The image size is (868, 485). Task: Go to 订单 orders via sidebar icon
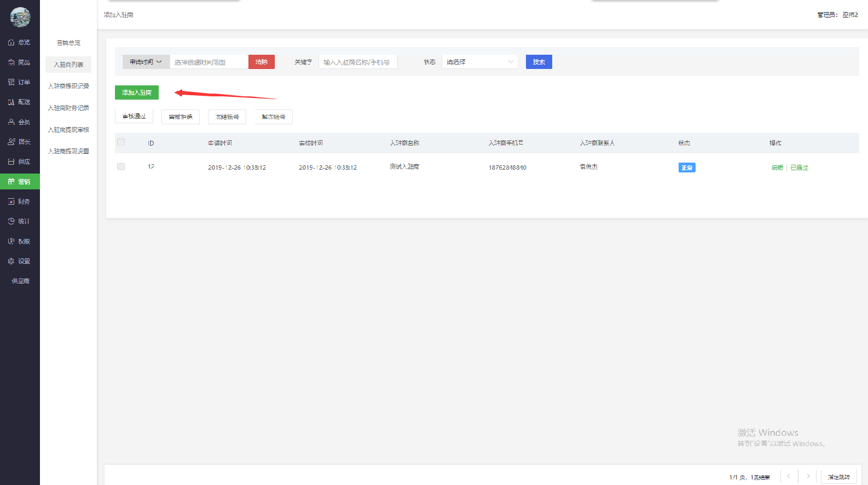[11, 82]
